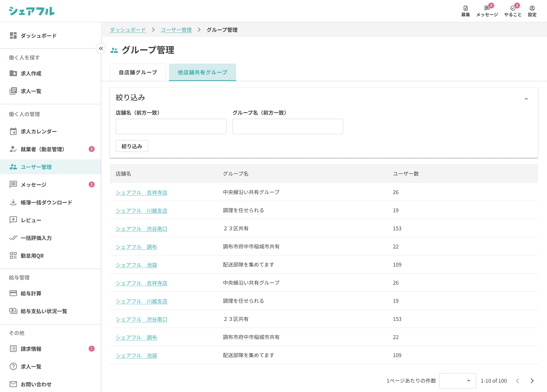Click the ダッシュボード breadcrumb link
The width and height of the screenshot is (547, 392).
pyautogui.click(x=128, y=30)
